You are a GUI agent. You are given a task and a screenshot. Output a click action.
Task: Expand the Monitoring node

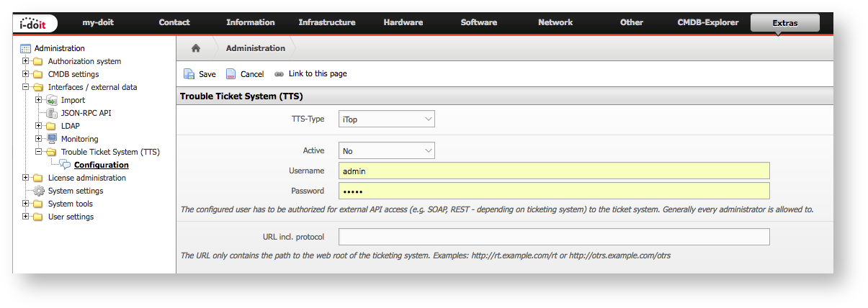(x=39, y=139)
